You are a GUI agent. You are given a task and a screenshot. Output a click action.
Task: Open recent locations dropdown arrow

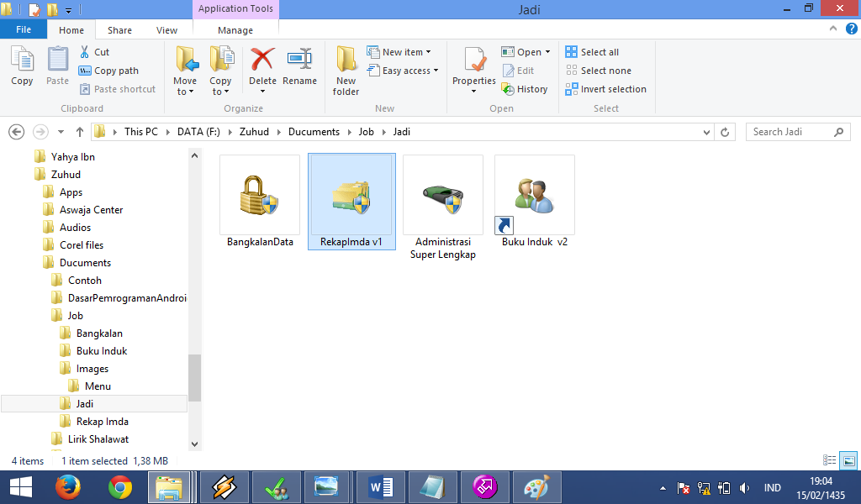pyautogui.click(x=61, y=132)
